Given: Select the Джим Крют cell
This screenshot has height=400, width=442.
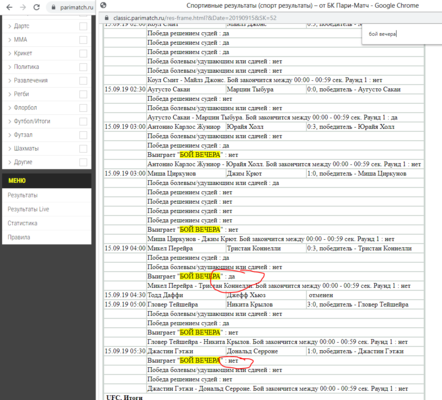Looking at the screenshot, I should point(266,174).
